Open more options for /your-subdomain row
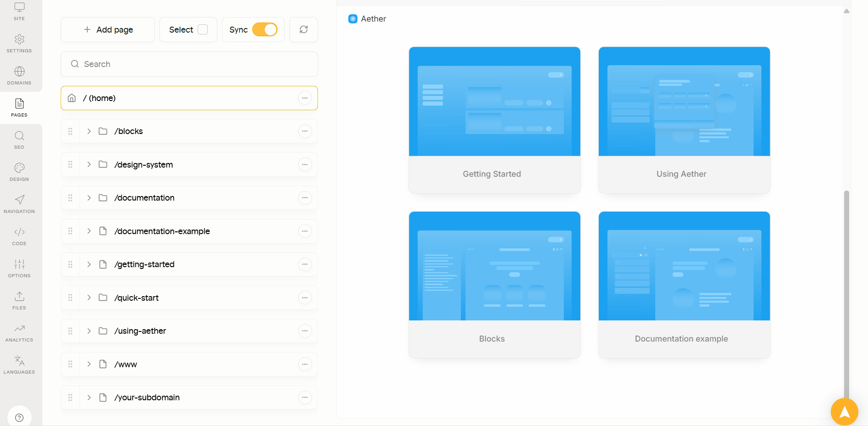868x426 pixels. click(x=305, y=398)
